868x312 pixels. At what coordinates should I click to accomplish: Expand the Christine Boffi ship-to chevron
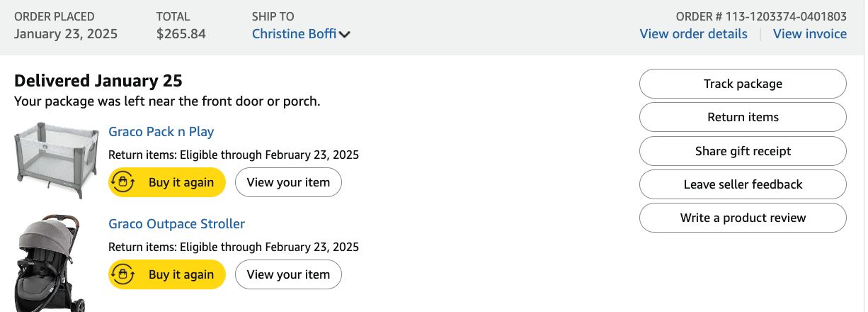tap(345, 34)
